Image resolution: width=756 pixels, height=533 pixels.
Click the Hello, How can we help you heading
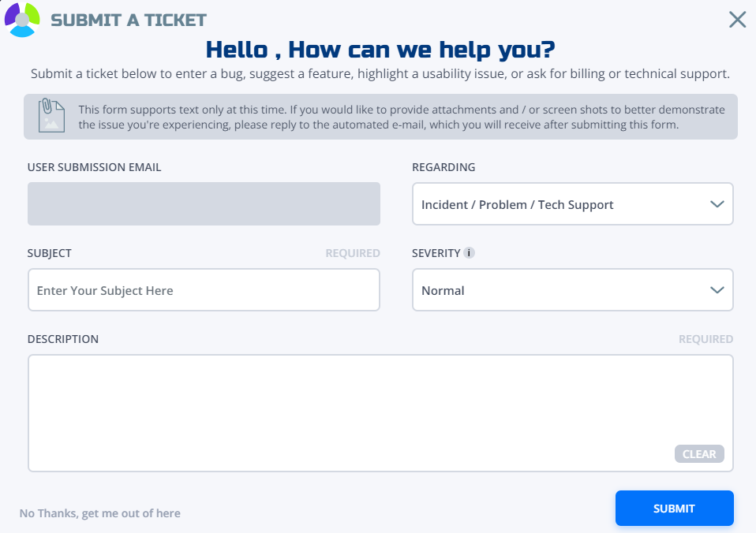[380, 50]
